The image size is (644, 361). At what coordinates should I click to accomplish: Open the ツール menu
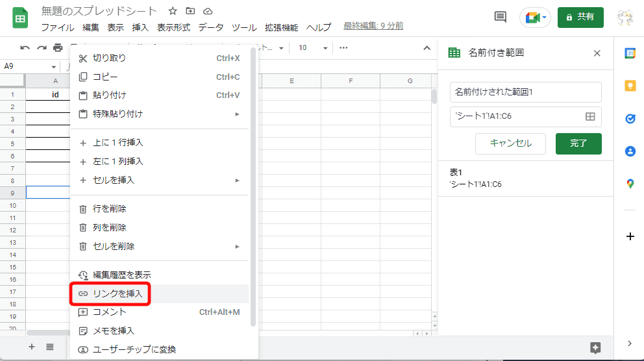[244, 27]
